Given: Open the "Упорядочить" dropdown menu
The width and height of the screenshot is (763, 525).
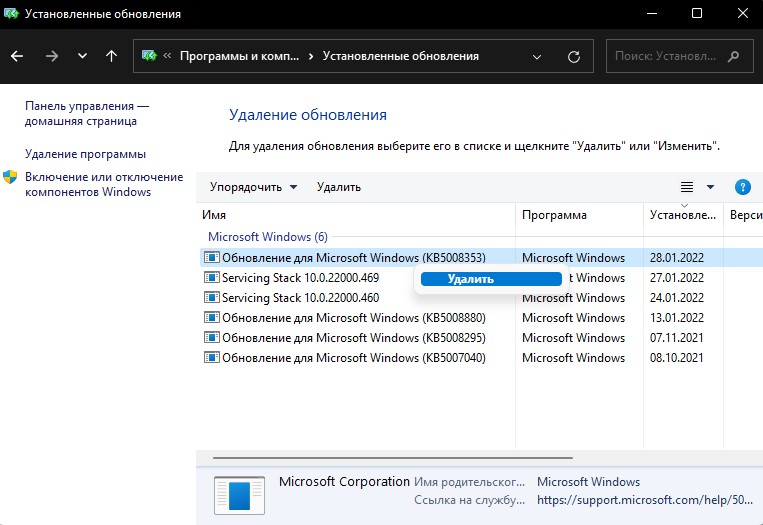Looking at the screenshot, I should [253, 187].
